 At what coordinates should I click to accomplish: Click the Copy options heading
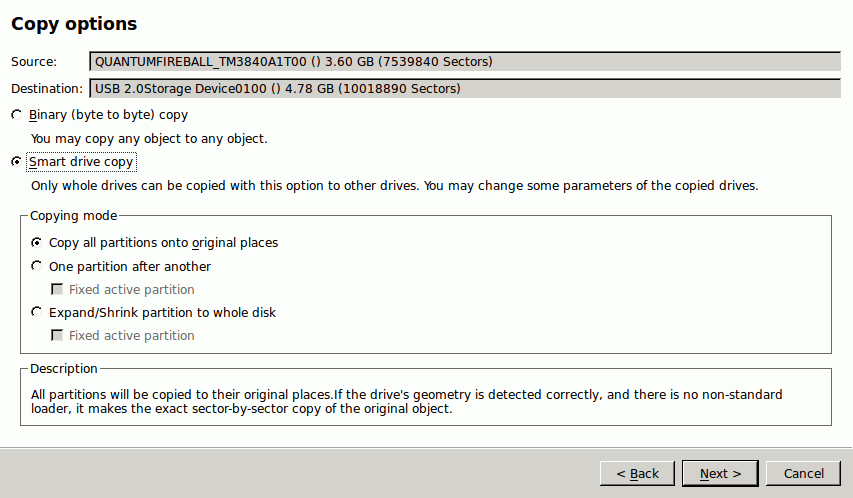74,24
